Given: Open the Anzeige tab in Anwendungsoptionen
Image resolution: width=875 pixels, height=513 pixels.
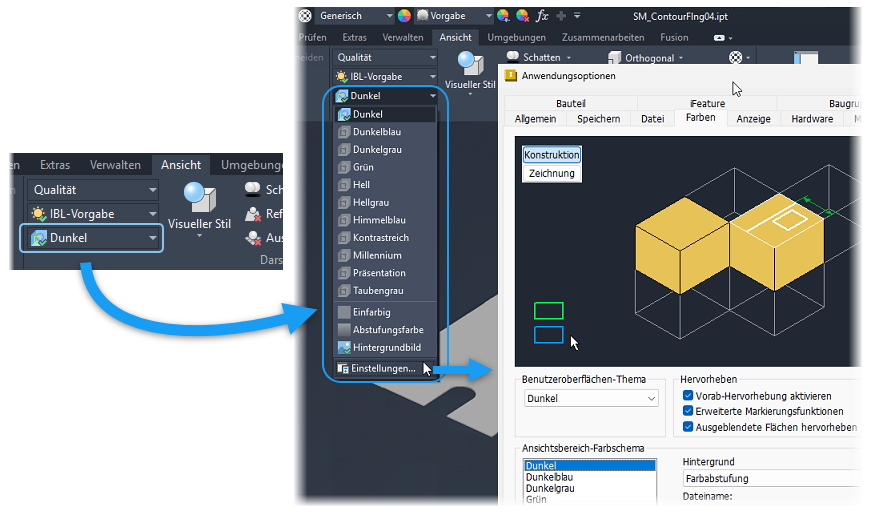Looking at the screenshot, I should click(753, 119).
